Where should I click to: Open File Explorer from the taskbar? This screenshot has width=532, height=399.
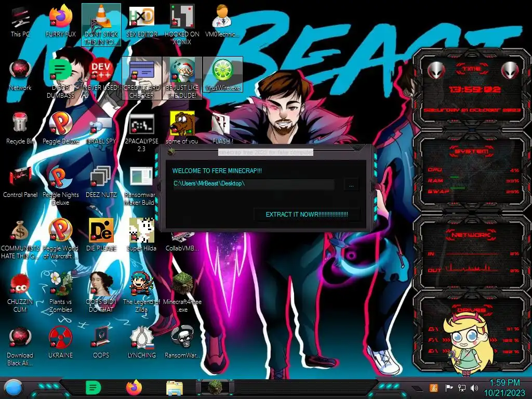(x=175, y=388)
